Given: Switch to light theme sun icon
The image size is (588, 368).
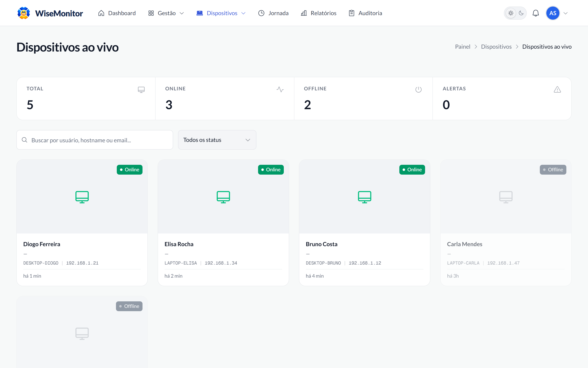Looking at the screenshot, I should coord(511,13).
